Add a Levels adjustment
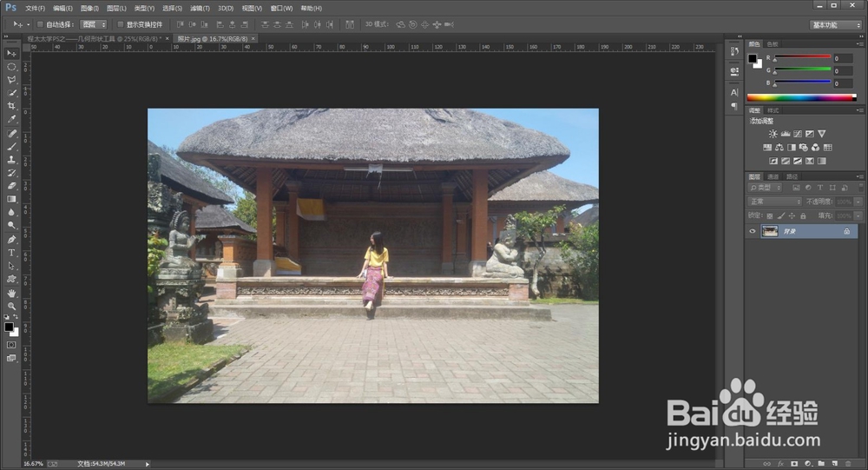This screenshot has width=868, height=470. 785,134
